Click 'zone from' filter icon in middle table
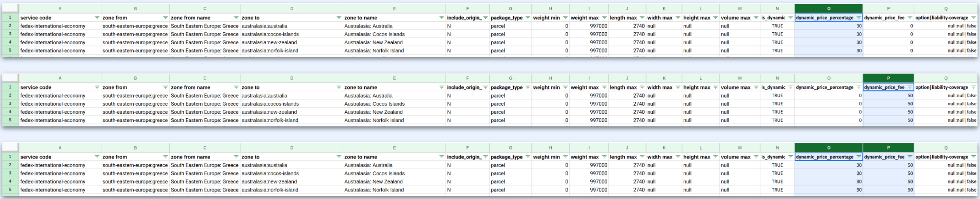980x199 pixels. click(165, 87)
